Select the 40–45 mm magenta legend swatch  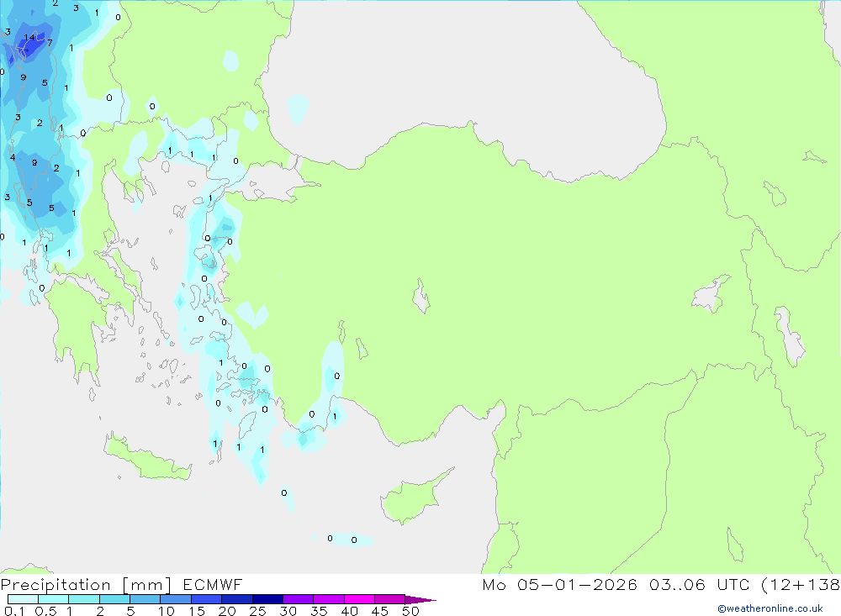359,599
